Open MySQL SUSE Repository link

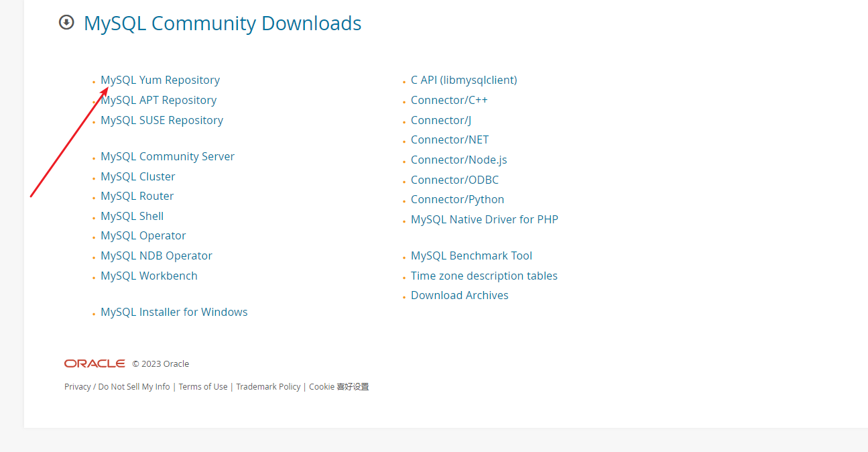pos(162,120)
